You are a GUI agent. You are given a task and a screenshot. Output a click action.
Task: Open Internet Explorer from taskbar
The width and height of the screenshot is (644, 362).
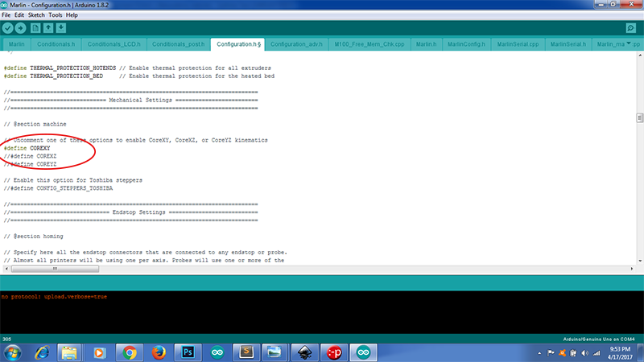[42, 353]
